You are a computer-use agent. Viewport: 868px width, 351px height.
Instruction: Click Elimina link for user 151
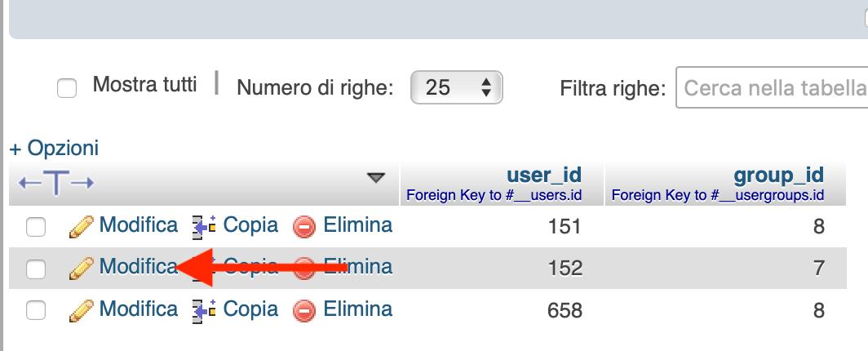point(357,224)
